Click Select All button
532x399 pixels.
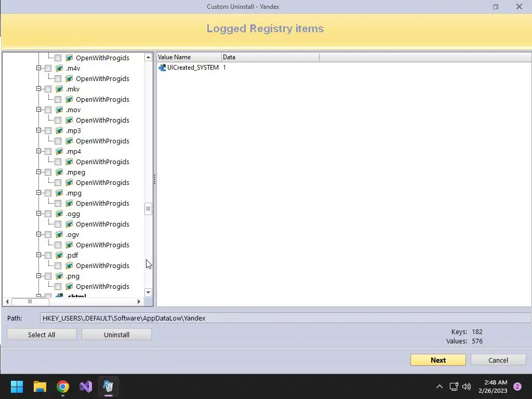(x=42, y=335)
